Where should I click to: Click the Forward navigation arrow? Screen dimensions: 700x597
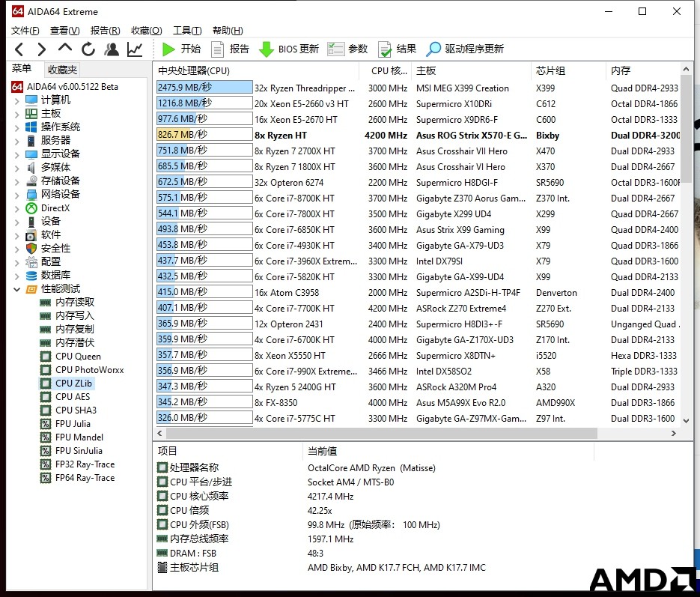pos(41,49)
